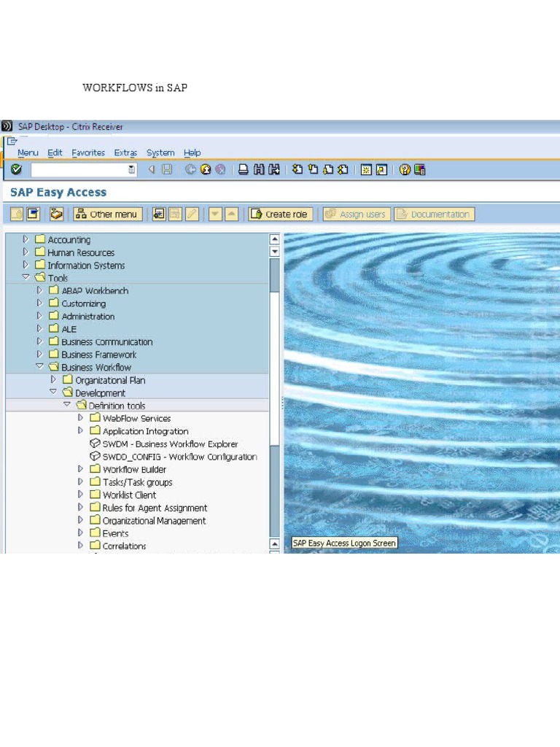This screenshot has height=747, width=560.
Task: Collapse the Definition tools folder
Action: (x=67, y=404)
